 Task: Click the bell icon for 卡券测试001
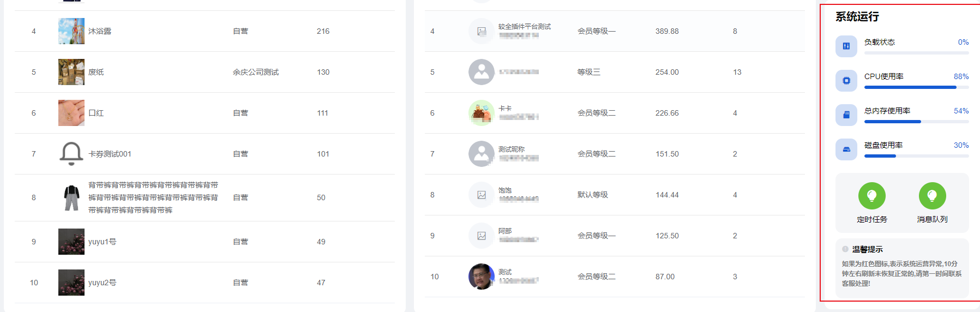click(x=71, y=154)
